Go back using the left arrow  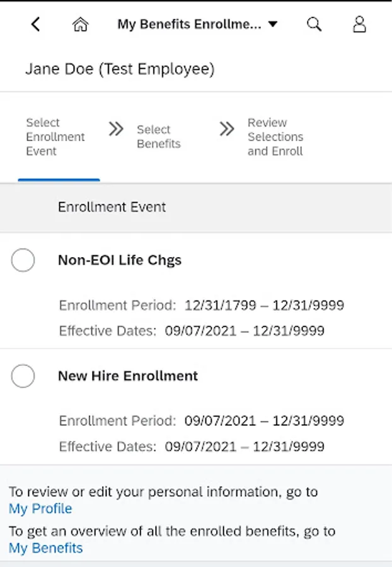(x=36, y=25)
